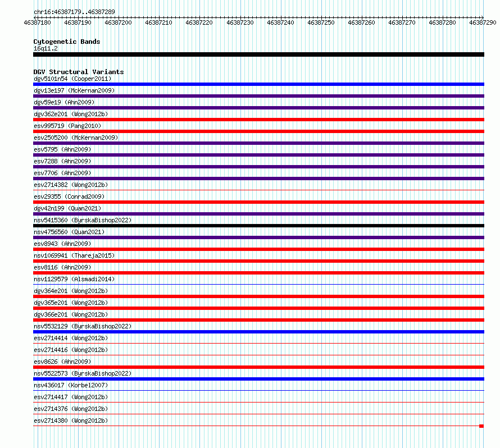
Task: Select the Cytogenetic Bands track title
Action: pyautogui.click(x=67, y=42)
